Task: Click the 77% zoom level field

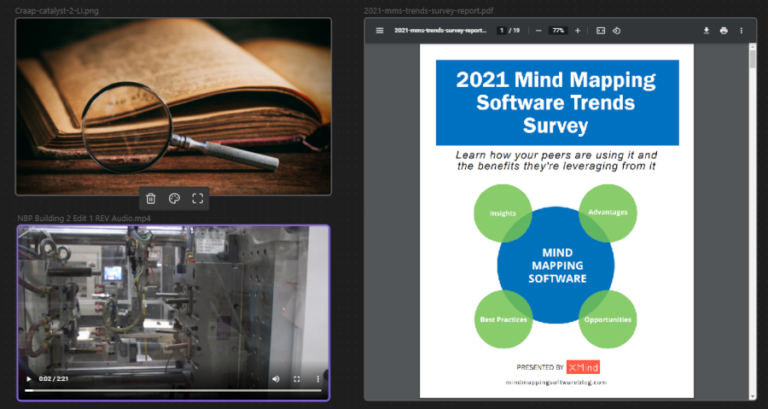Action: (558, 31)
